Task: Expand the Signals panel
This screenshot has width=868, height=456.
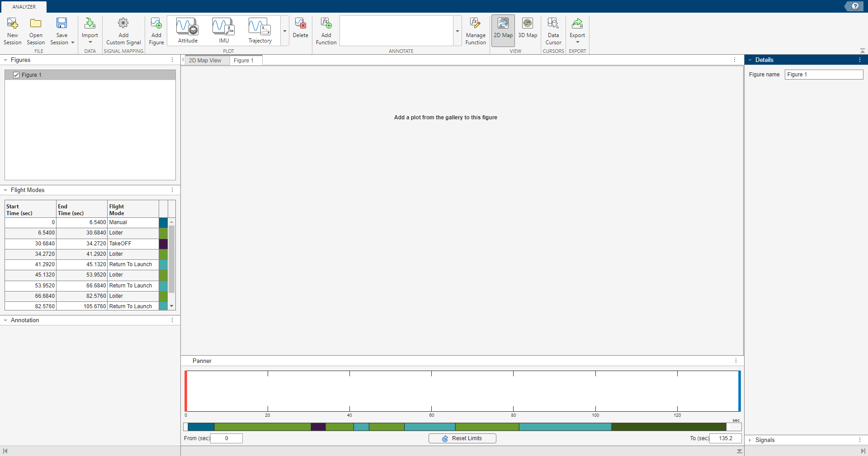Action: (x=750, y=440)
